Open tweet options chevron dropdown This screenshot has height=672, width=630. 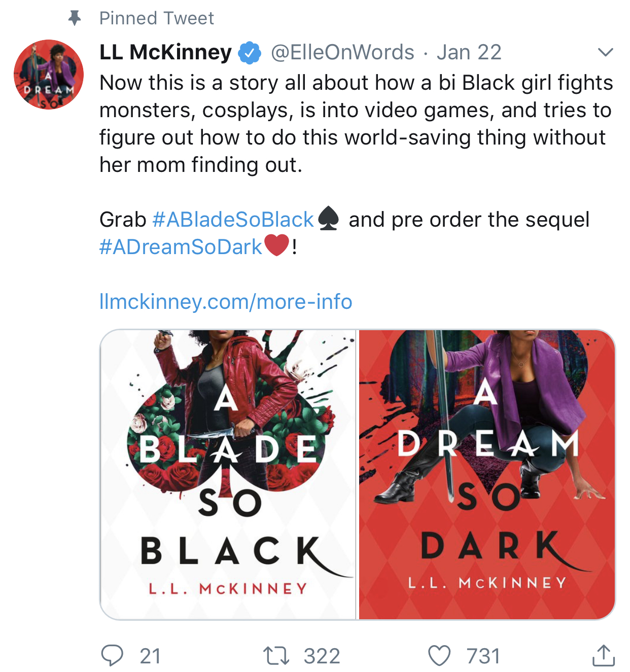pyautogui.click(x=606, y=52)
